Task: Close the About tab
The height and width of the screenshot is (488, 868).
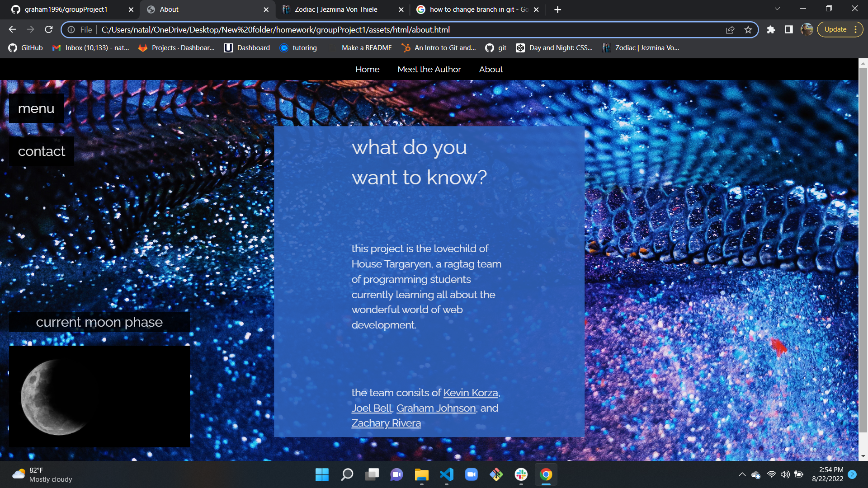Action: tap(266, 9)
